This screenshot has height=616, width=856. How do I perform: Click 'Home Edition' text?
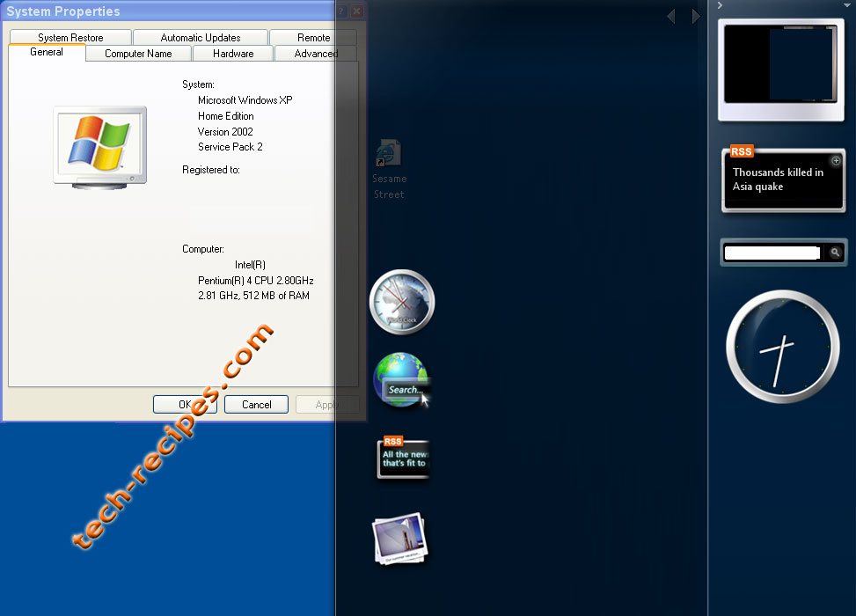[226, 116]
